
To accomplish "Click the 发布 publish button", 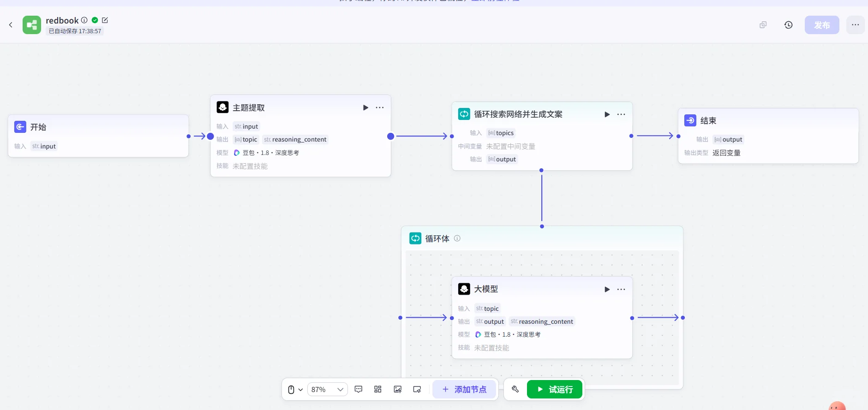I will coord(822,25).
